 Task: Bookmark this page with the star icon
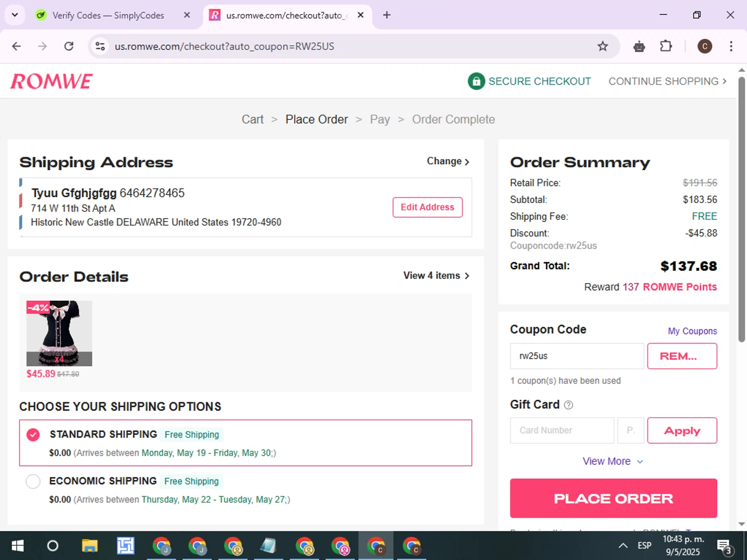click(x=603, y=46)
